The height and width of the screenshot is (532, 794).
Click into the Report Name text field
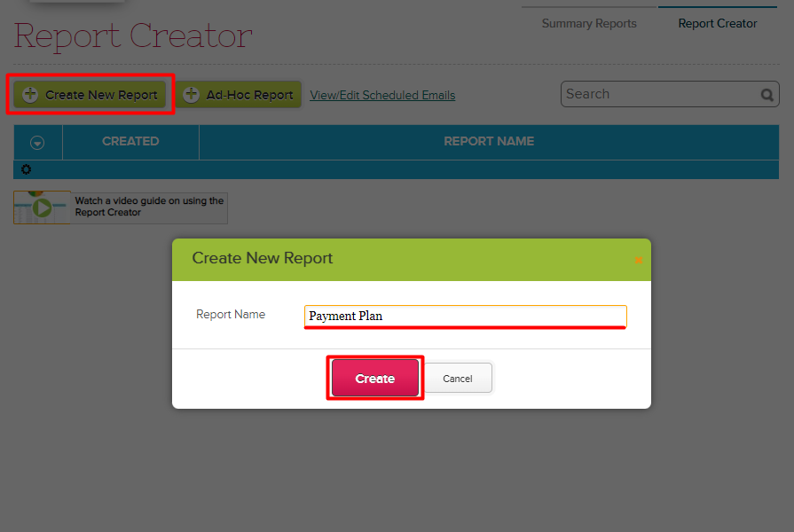[465, 316]
